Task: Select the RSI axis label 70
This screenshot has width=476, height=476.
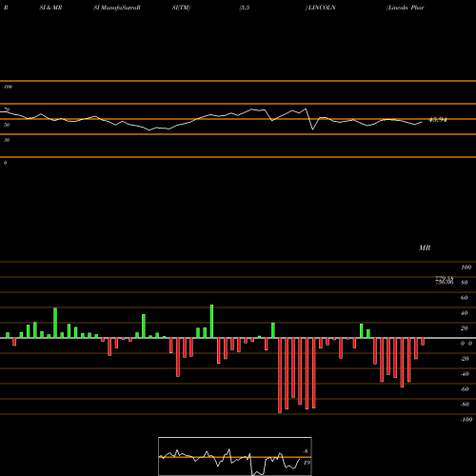Action: [x=7, y=109]
